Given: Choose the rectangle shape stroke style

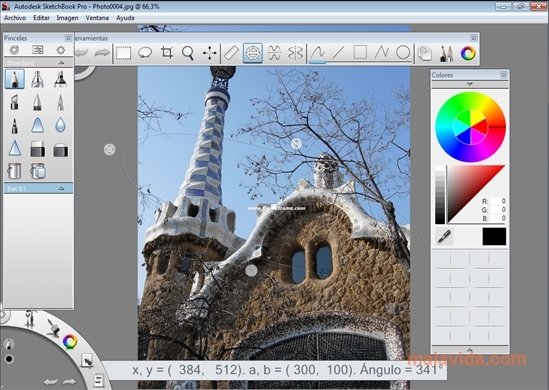Looking at the screenshot, I should [x=360, y=53].
